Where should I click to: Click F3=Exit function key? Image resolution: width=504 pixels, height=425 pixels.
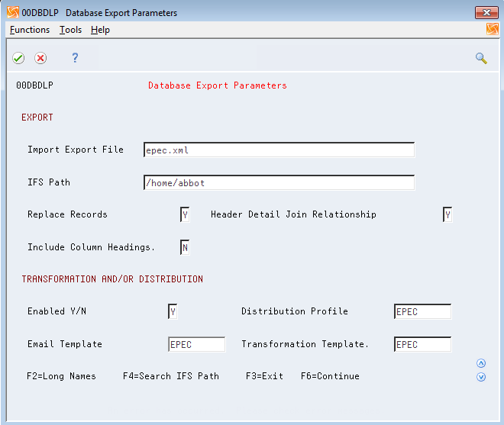click(264, 376)
